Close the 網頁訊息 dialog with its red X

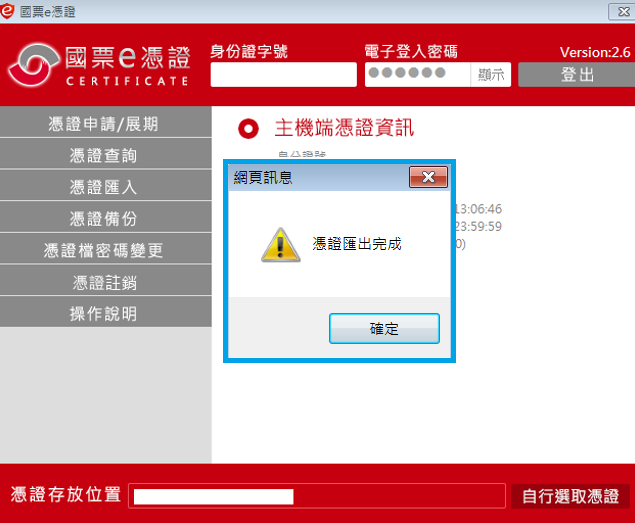[x=428, y=177]
